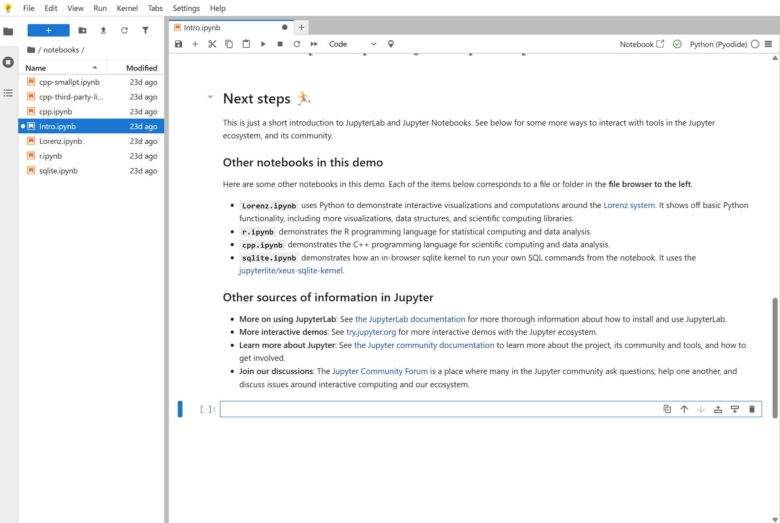Open the Help menu
This screenshot has width=780, height=523.
point(217,8)
